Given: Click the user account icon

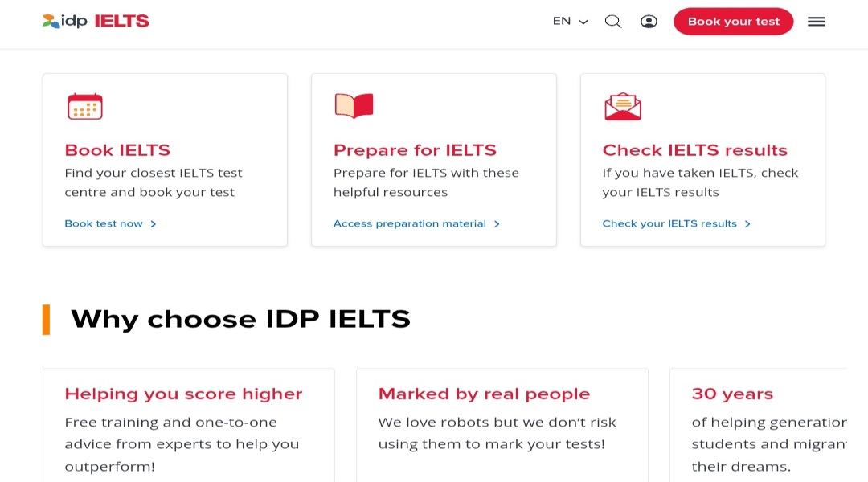Looking at the screenshot, I should pos(649,22).
